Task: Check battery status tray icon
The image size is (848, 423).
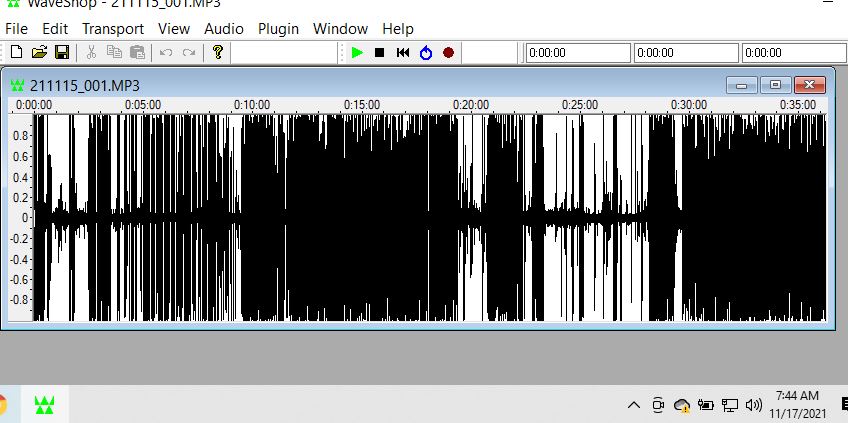Action: (706, 405)
